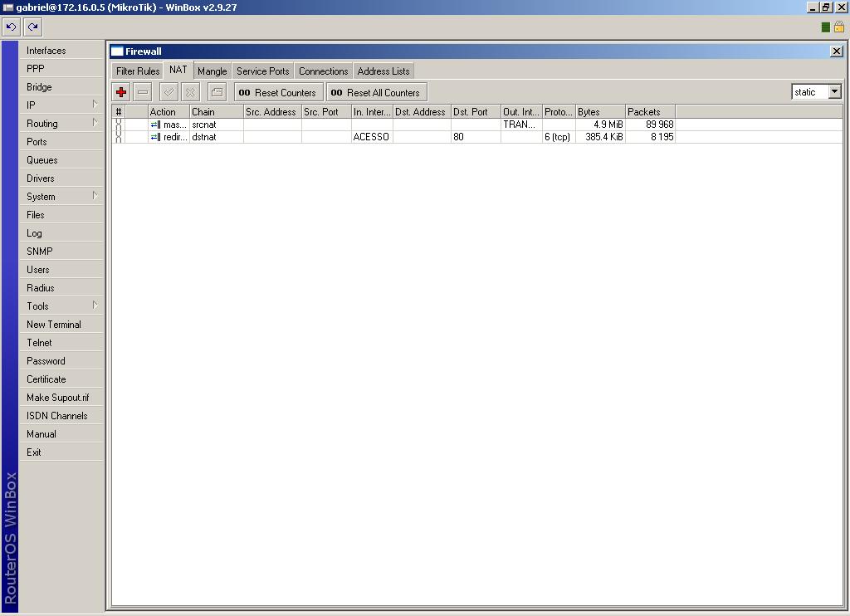Enable rule using the checkmark icon
The height and width of the screenshot is (616, 850).
point(169,92)
